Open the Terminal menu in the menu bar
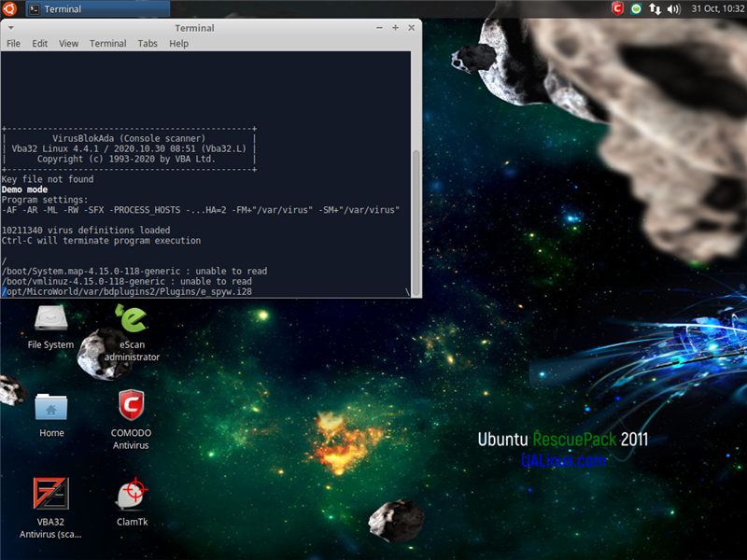The width and height of the screenshot is (747, 560). coord(108,43)
